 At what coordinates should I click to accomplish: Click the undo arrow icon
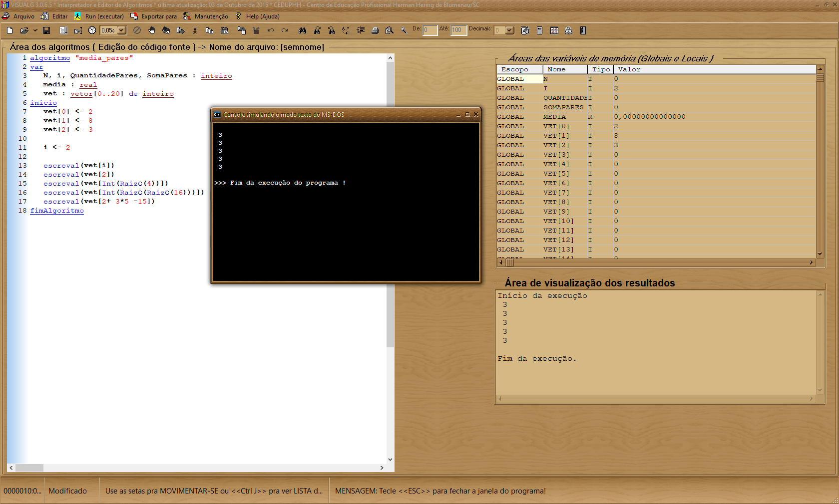pos(270,30)
